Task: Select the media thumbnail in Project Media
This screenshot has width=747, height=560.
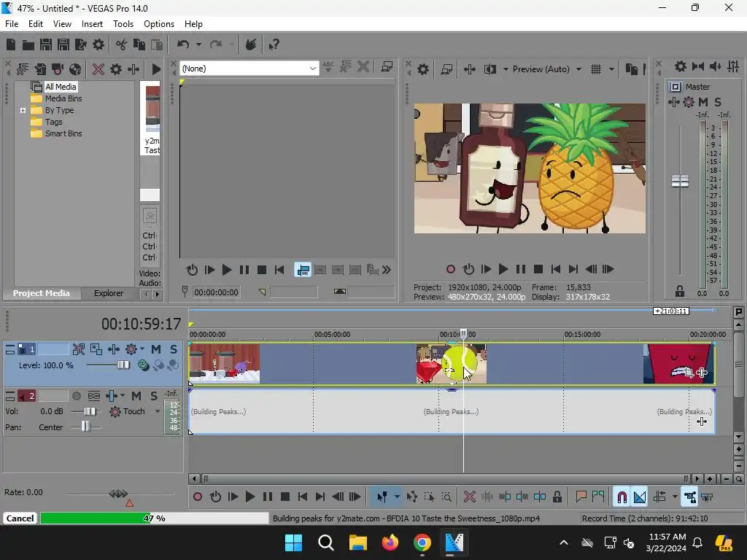Action: pyautogui.click(x=152, y=109)
